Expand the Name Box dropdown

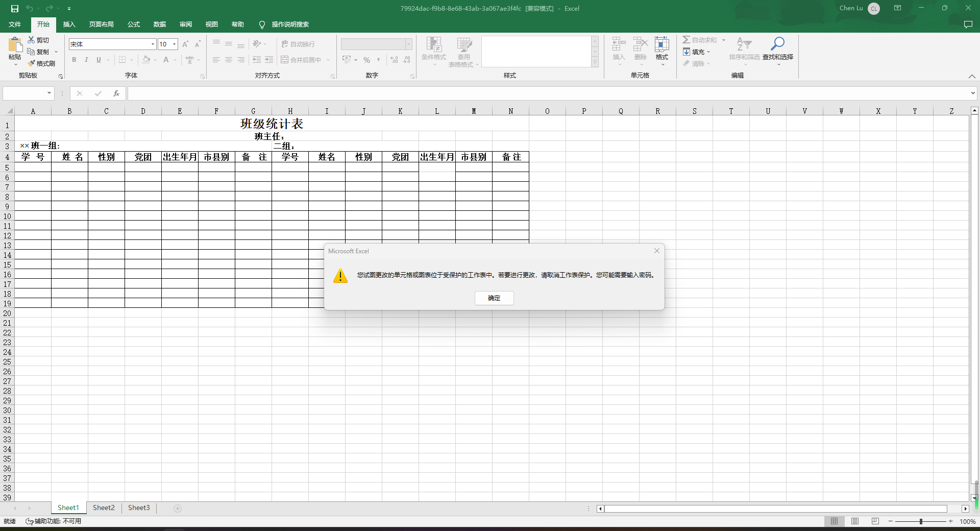49,93
